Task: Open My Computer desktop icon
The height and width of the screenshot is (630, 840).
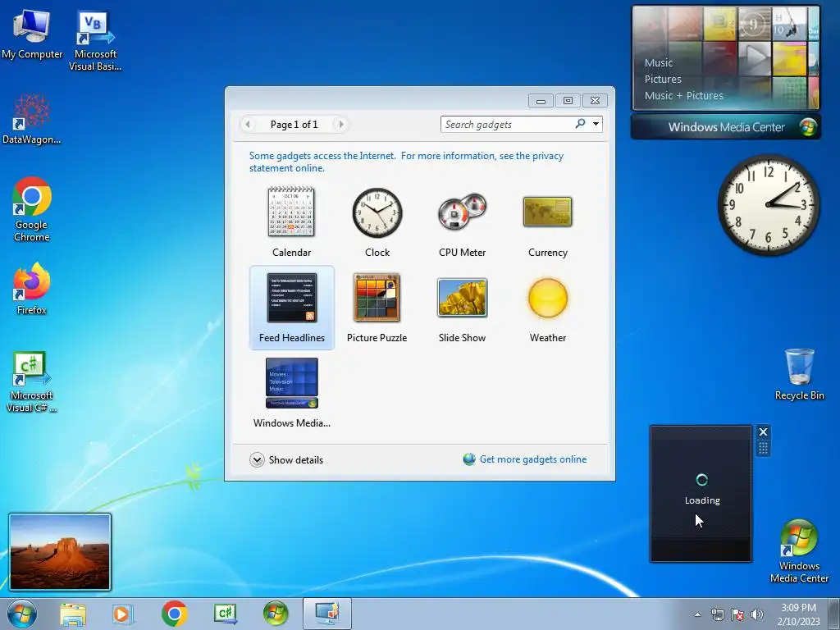Action: 32,34
